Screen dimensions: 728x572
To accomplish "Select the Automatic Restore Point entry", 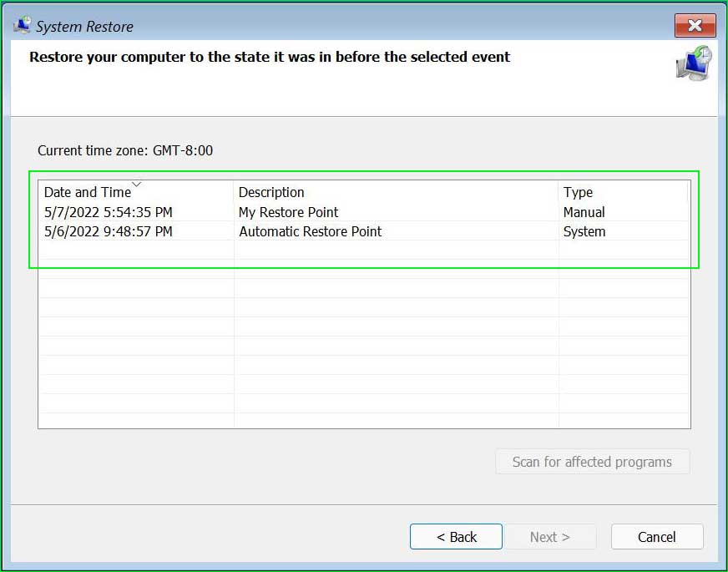I will pos(310,231).
